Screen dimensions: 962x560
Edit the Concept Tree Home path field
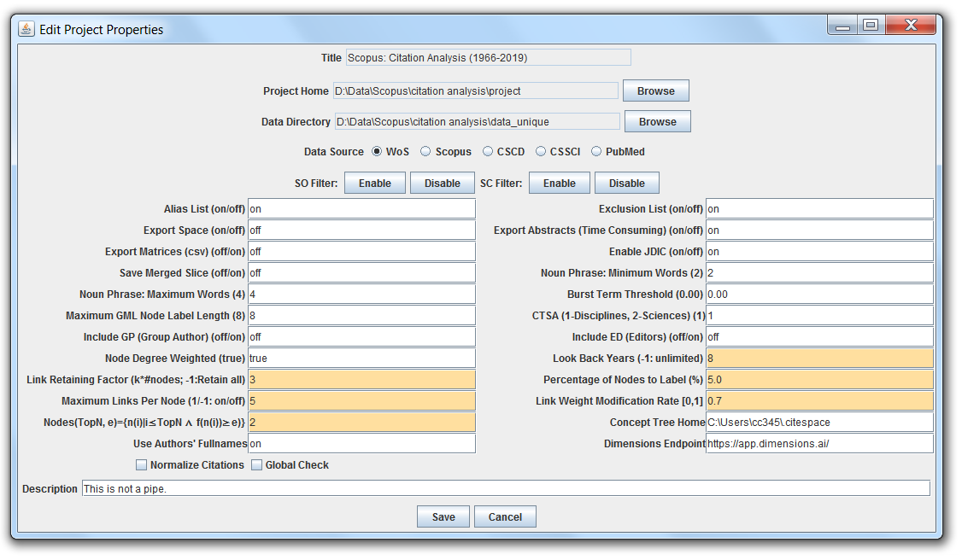click(819, 423)
